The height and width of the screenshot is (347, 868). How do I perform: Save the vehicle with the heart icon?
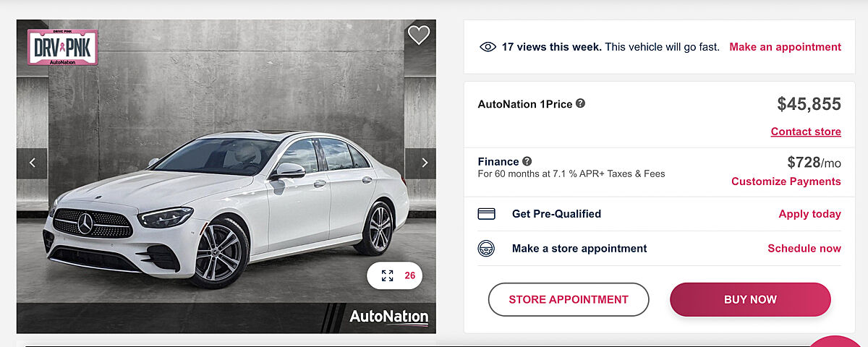419,35
